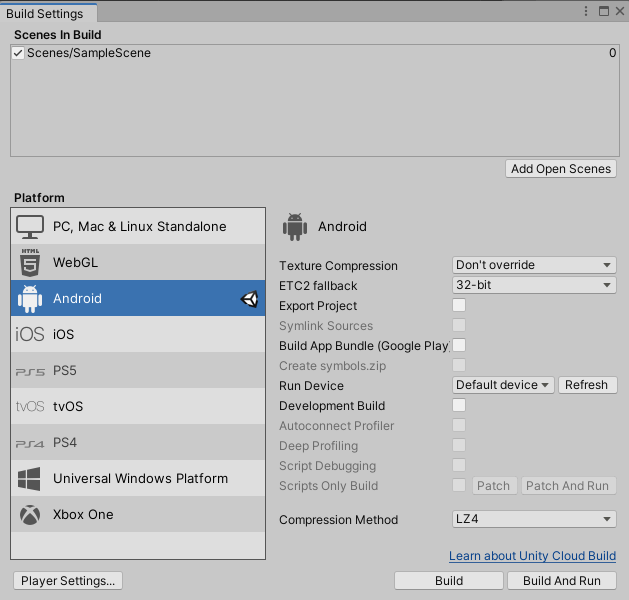Click the Scenes In Build heading

coord(58,35)
